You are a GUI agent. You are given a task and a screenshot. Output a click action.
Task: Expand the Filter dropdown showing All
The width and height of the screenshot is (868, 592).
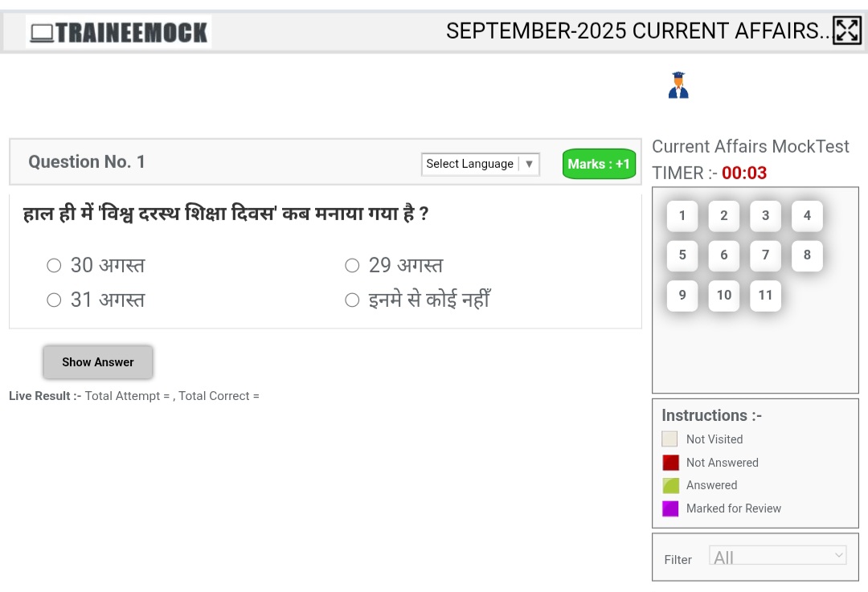[x=778, y=556]
